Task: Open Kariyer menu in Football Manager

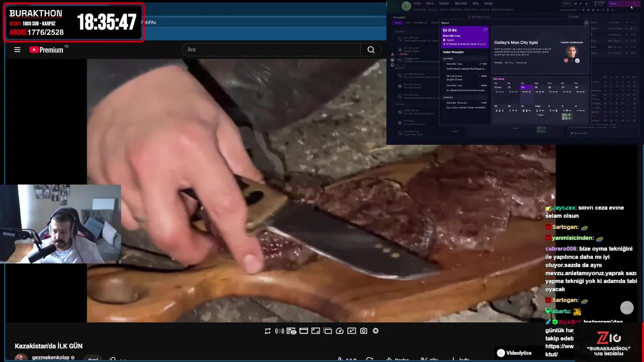Action: (489, 4)
